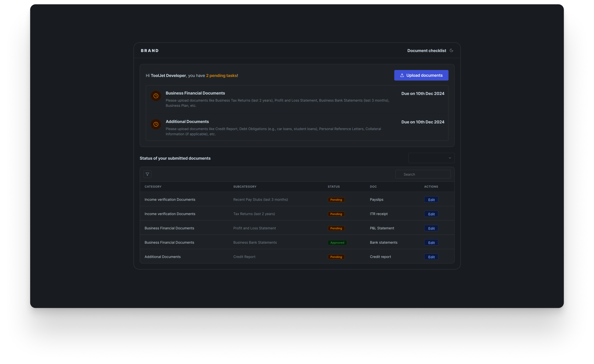Click the Pending badge in the Credit report row

tap(336, 257)
